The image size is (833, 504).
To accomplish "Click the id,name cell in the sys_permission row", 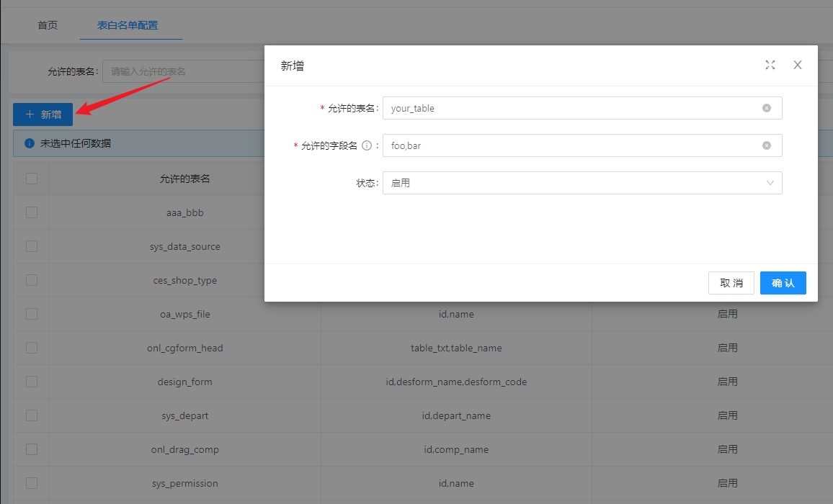I will (456, 483).
